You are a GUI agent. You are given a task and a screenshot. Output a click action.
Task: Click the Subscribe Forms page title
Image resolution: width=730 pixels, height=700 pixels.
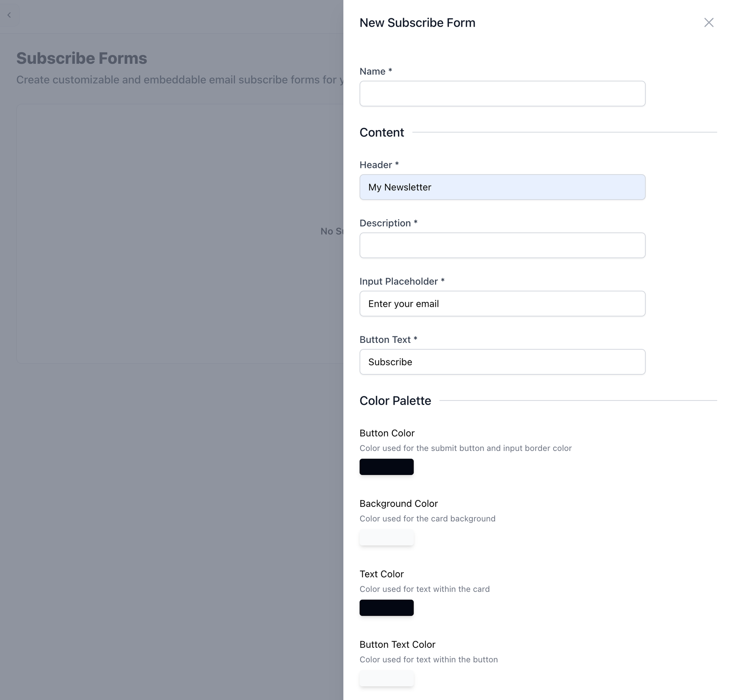click(81, 58)
